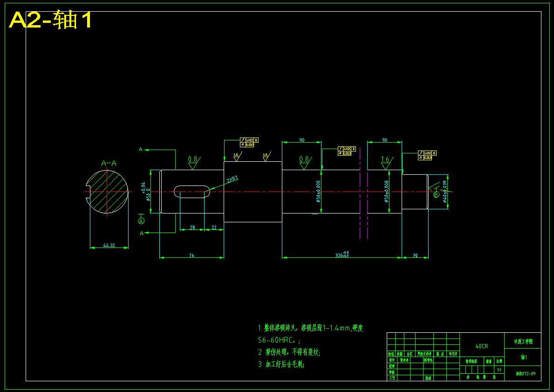Click the 2XR7 radius leader text
Screen dimensions: 554x392
(233, 179)
